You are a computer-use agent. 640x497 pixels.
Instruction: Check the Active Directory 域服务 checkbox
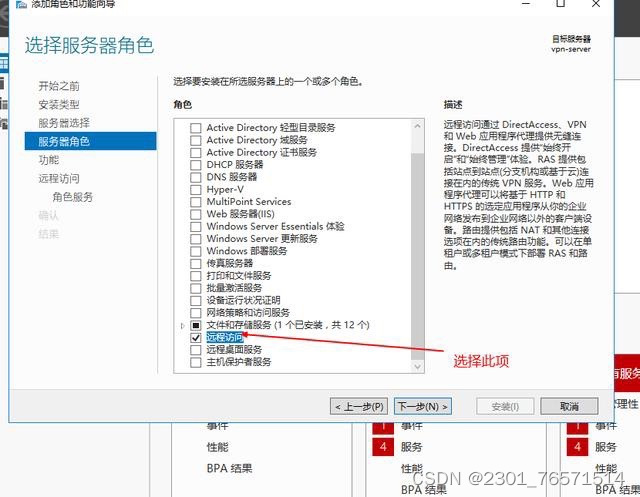pyautogui.click(x=196, y=140)
